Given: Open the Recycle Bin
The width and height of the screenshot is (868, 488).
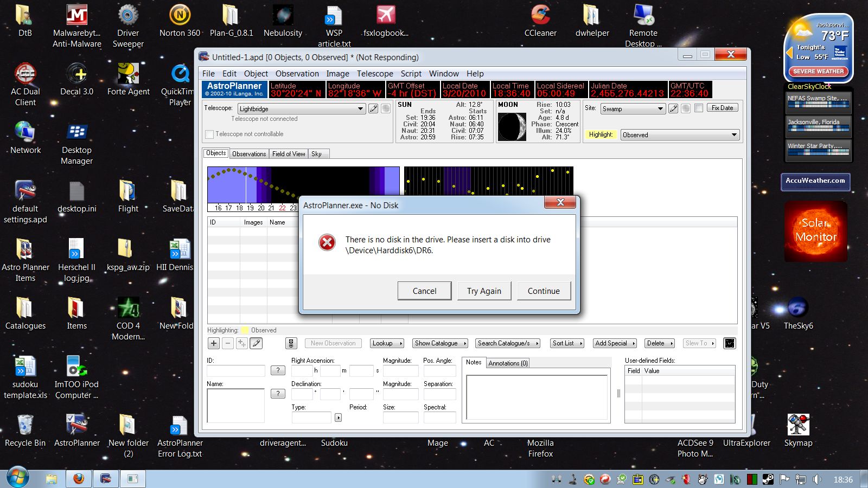Looking at the screenshot, I should pos(25,431).
